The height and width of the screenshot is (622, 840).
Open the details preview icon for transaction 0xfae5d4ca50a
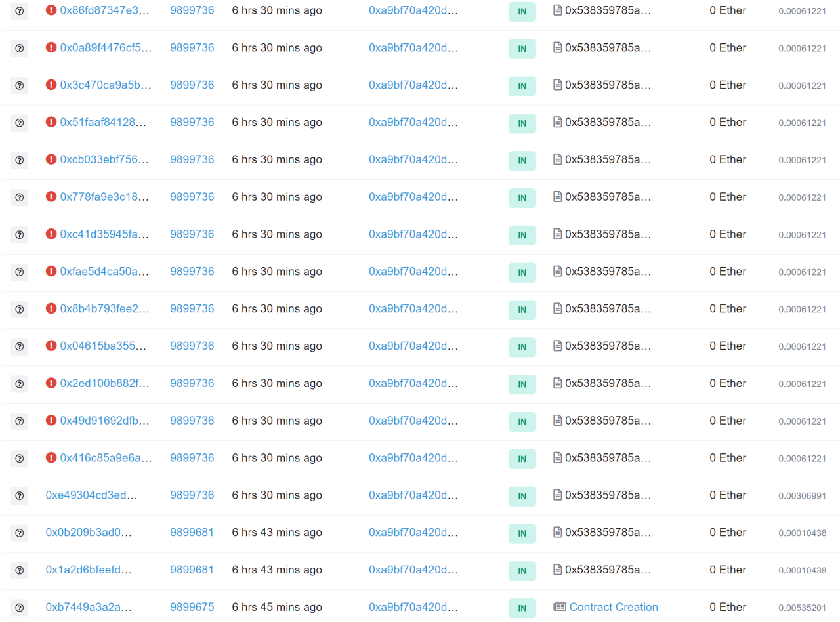(x=20, y=272)
